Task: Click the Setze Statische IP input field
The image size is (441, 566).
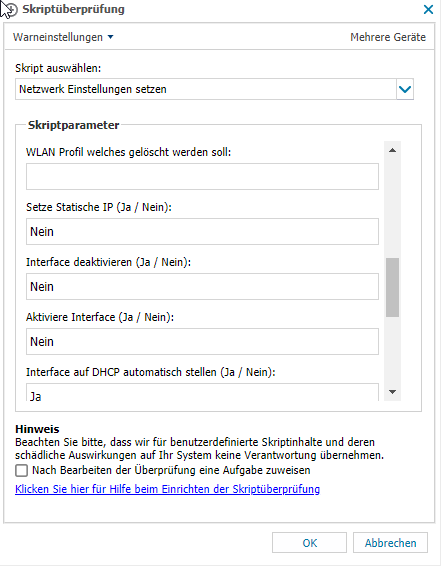Action: coord(202,231)
